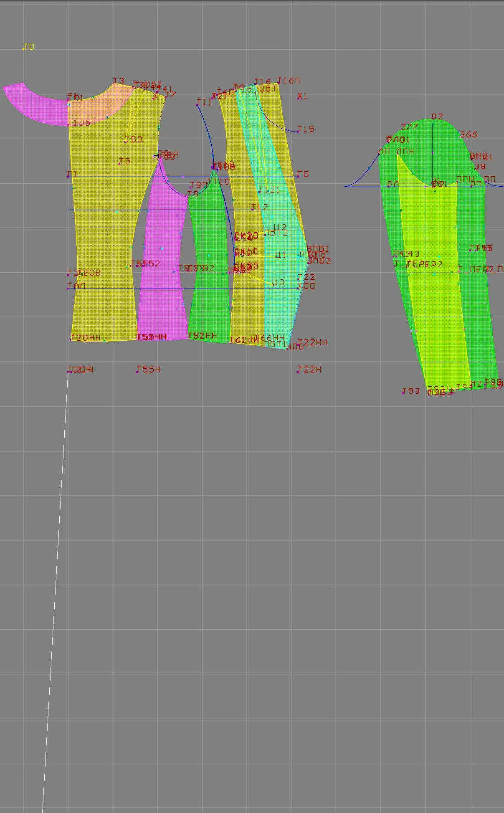Click the Ц3 point label

pyautogui.click(x=279, y=282)
